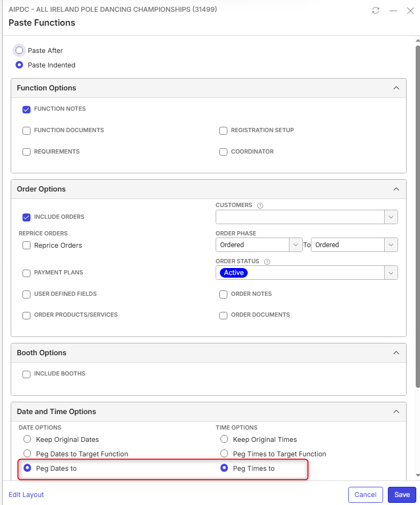This screenshot has width=420, height=505.
Task: Click the DATE OPTIONS label
Action: [x=40, y=427]
